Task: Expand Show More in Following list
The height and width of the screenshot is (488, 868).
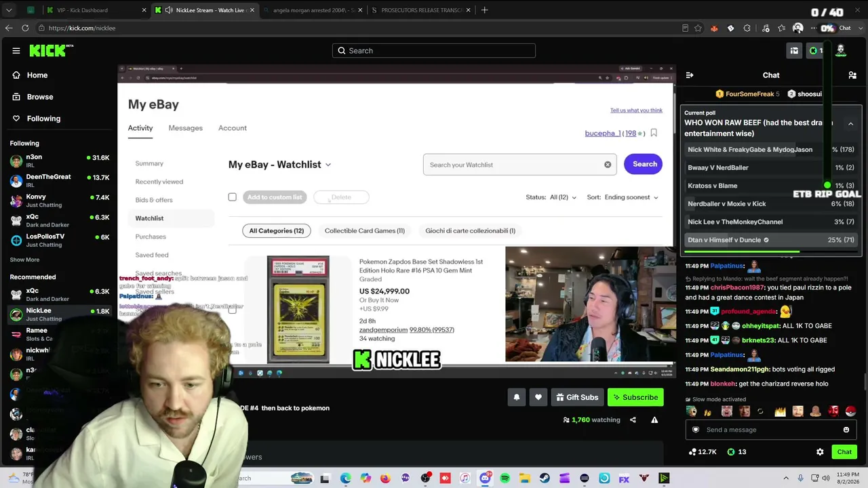Action: 24,260
